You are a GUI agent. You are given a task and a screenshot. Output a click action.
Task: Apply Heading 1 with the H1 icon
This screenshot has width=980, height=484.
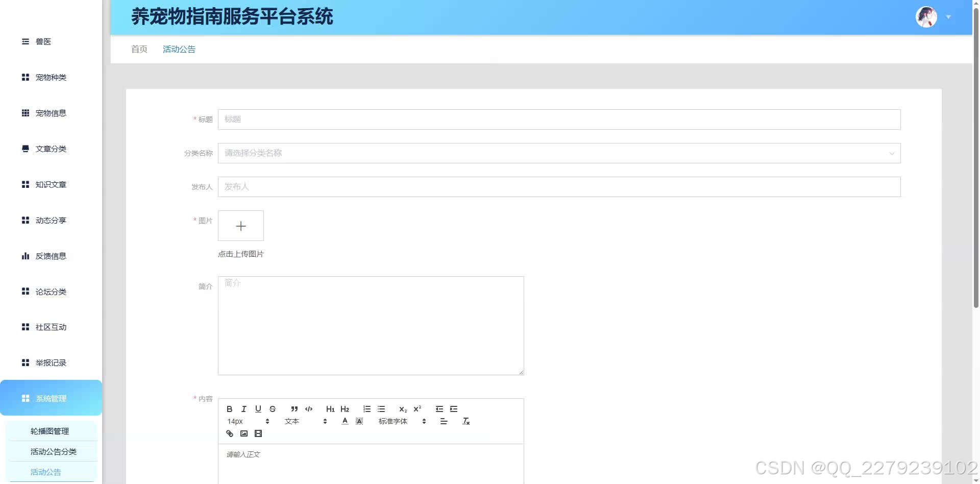[x=330, y=409]
